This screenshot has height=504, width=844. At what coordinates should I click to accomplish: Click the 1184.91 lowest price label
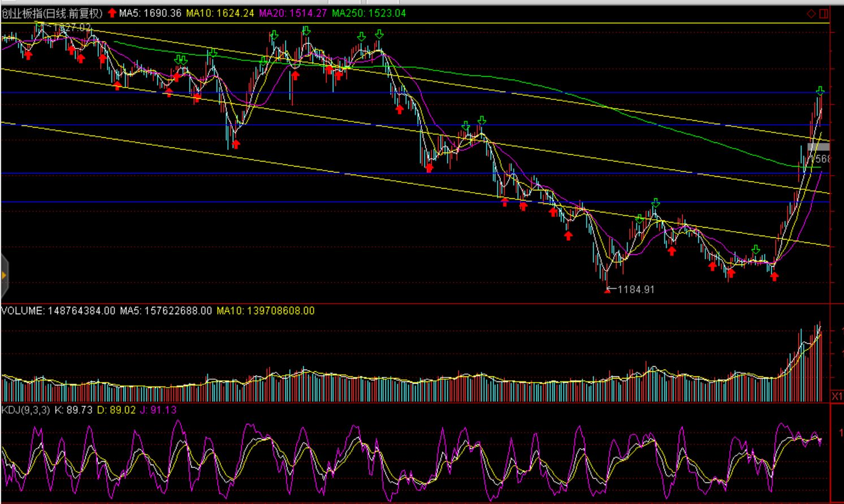click(636, 289)
